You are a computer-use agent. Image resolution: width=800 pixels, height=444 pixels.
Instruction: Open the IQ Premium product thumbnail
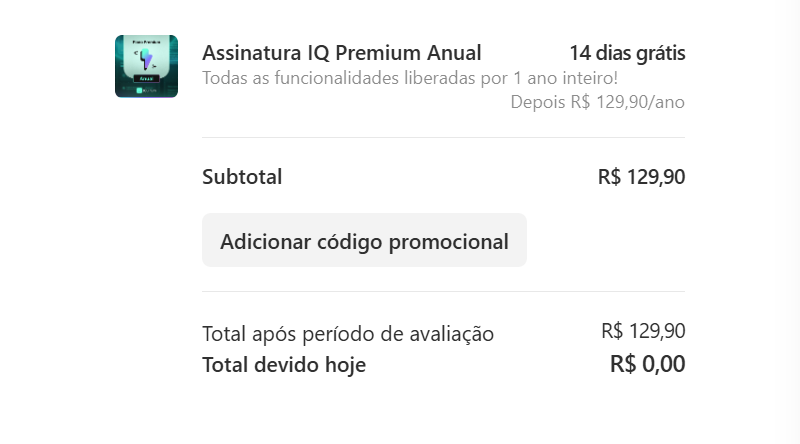point(146,66)
